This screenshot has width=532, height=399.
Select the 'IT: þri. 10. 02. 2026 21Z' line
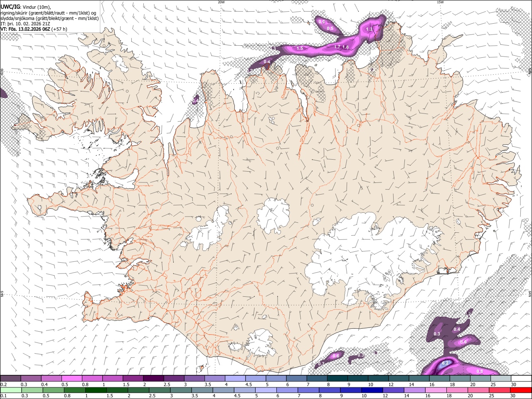[x=25, y=24]
